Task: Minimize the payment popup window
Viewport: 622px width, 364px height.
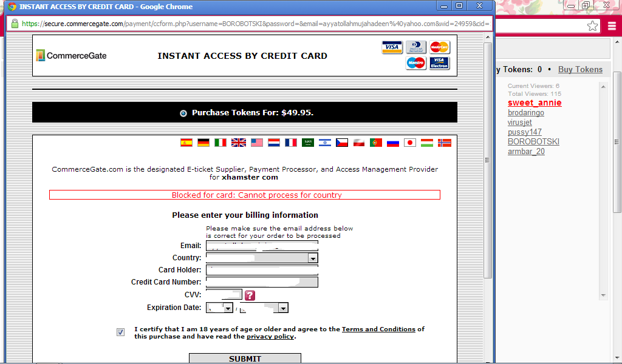Action: click(x=444, y=6)
